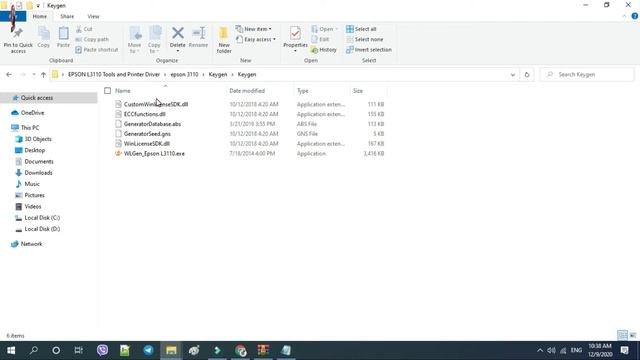This screenshot has width=640, height=360.
Task: Open Quick access in sidebar
Action: point(37,98)
